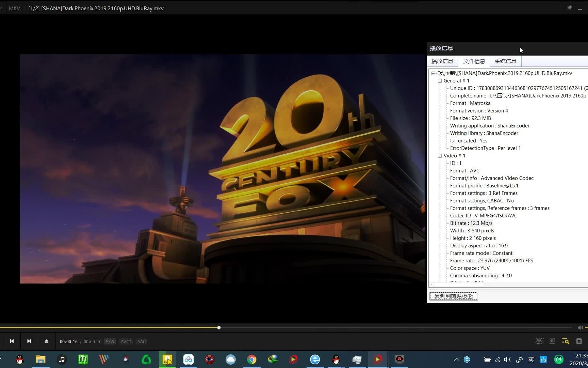The height and width of the screenshot is (368, 588).
Task: Click the AVC1 video codec badge
Action: 126,341
